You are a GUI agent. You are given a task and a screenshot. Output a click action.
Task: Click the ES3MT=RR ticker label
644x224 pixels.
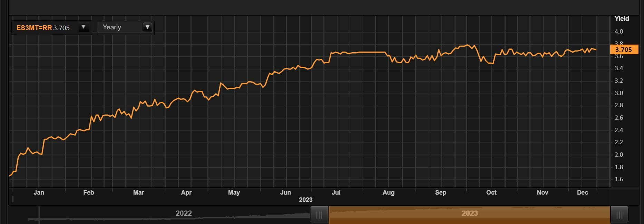(x=34, y=28)
